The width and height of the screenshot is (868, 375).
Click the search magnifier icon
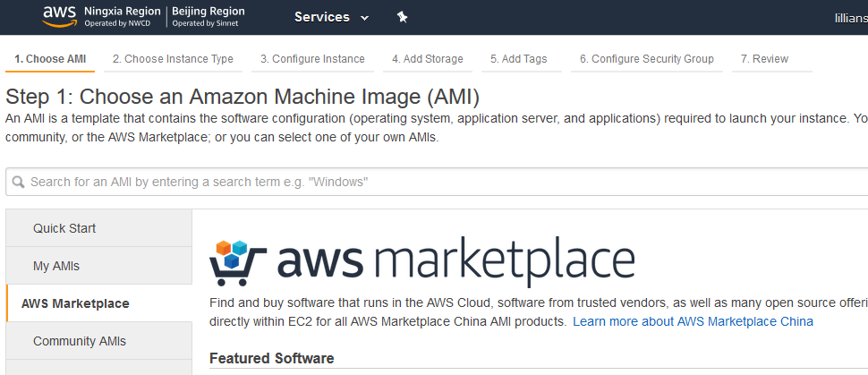click(18, 182)
